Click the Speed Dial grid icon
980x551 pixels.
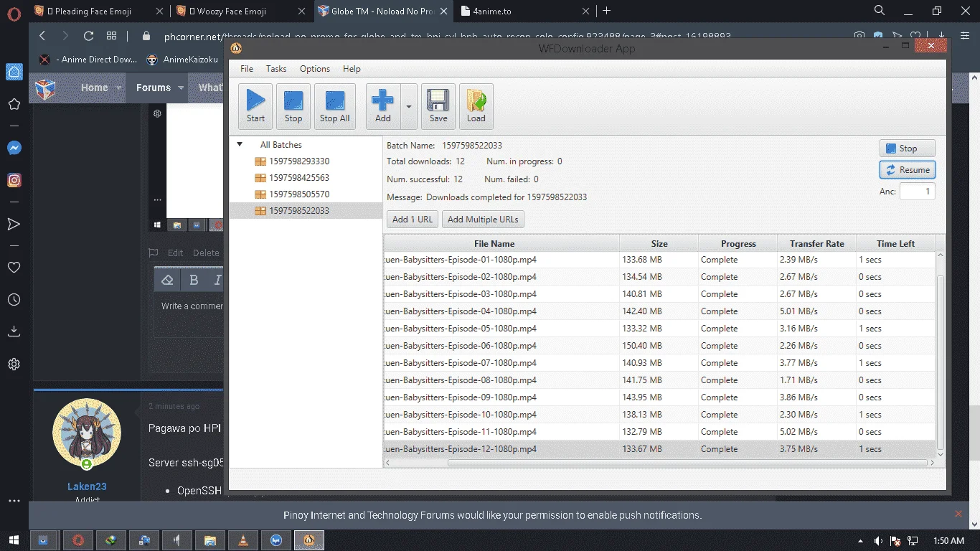click(x=111, y=36)
